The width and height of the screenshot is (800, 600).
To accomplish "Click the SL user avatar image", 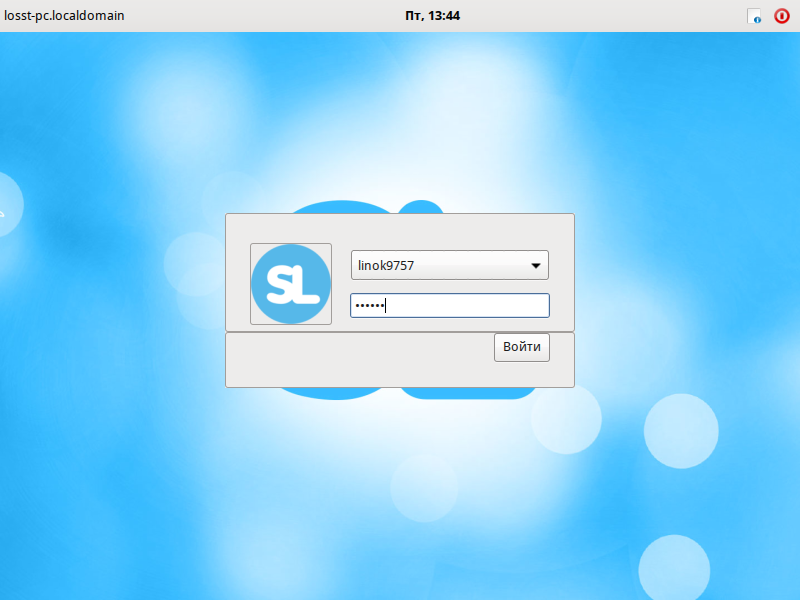I will (291, 284).
